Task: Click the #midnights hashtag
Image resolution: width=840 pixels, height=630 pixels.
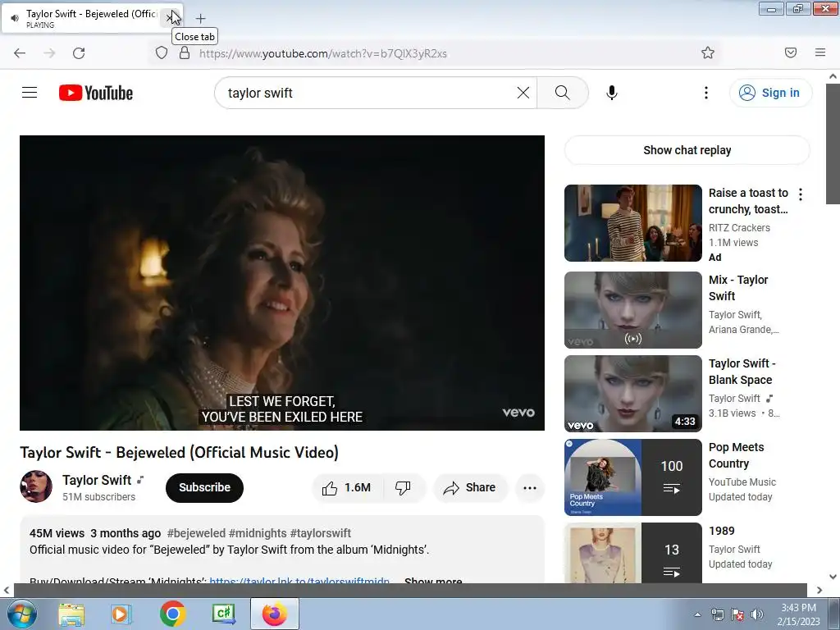Action: [x=258, y=533]
